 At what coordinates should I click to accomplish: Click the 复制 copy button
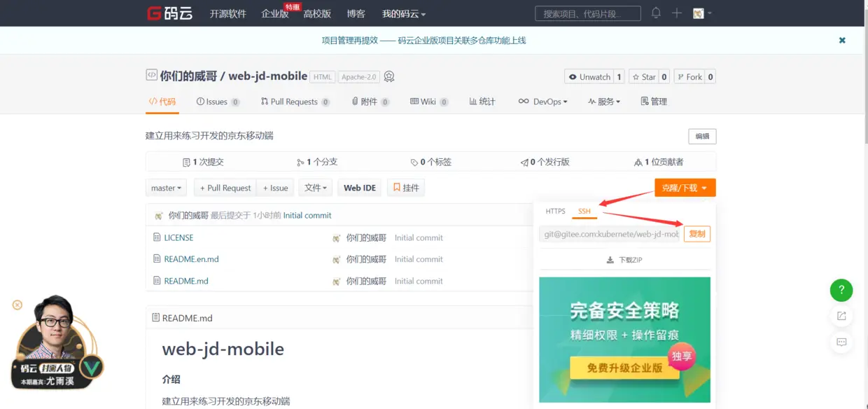pos(697,234)
